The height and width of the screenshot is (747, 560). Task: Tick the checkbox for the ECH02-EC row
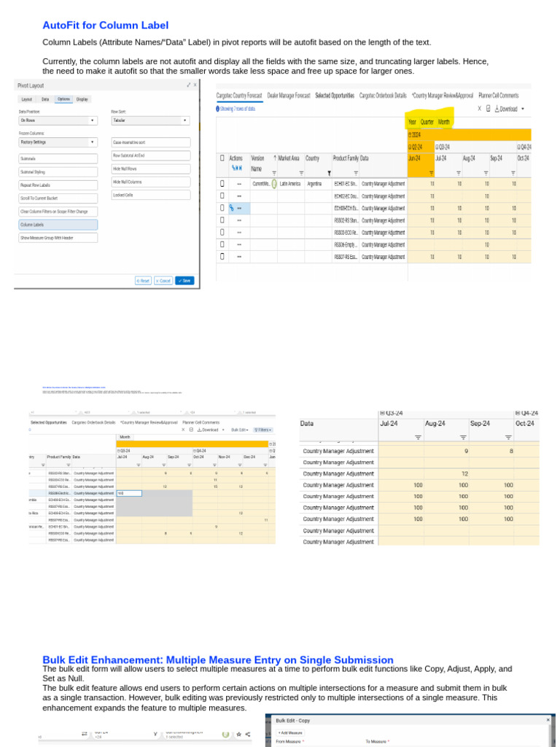(222, 196)
